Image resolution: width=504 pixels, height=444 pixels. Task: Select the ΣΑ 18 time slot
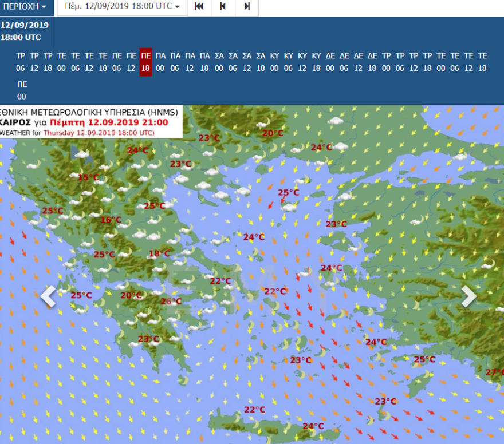pyautogui.click(x=260, y=62)
